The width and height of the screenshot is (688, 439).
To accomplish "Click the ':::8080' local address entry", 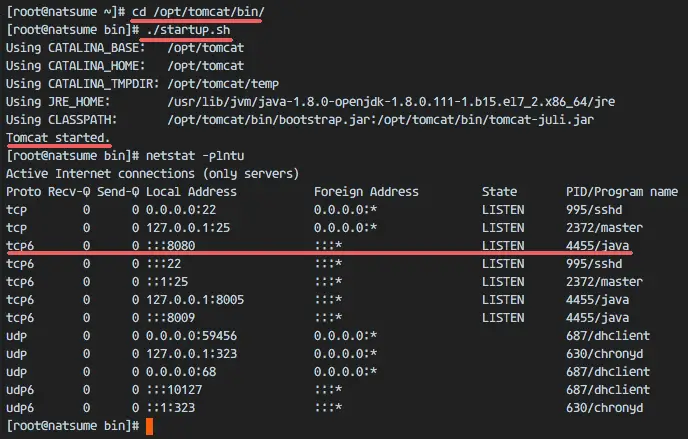I will pos(171,246).
